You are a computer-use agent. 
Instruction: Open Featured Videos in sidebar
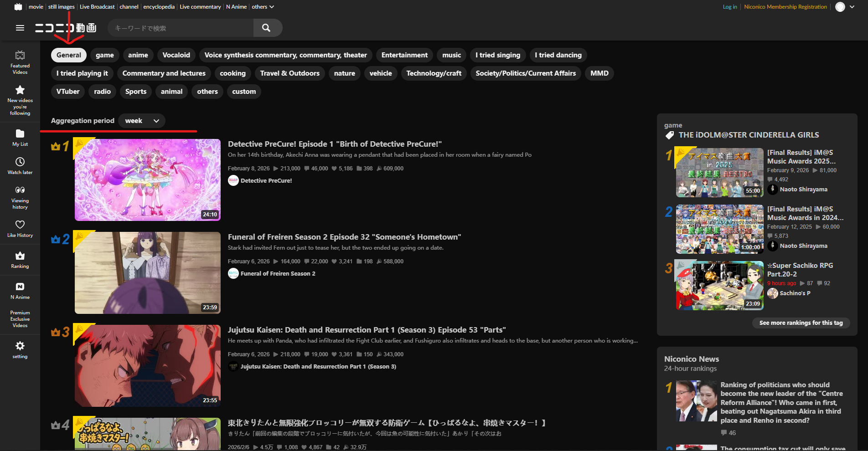(x=20, y=62)
